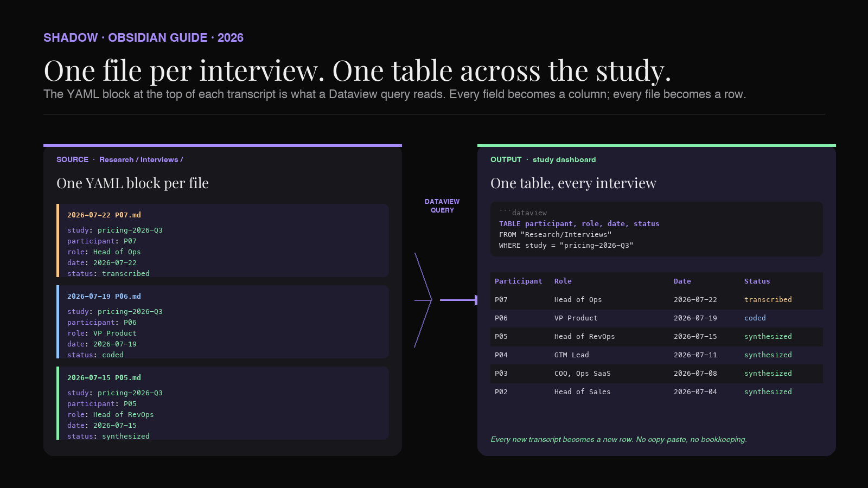This screenshot has width=868, height=488.
Task: Click 'participant: P07' in the first YAML block
Action: pos(102,241)
